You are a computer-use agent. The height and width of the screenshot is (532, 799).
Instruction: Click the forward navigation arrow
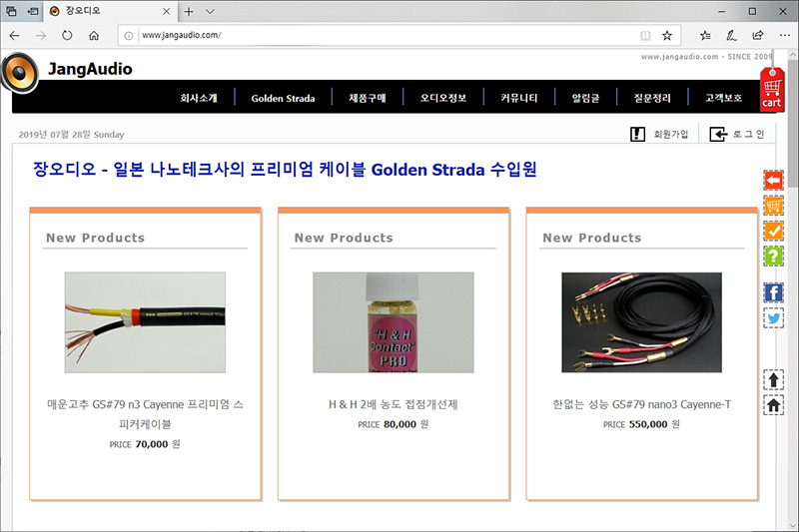coord(41,35)
